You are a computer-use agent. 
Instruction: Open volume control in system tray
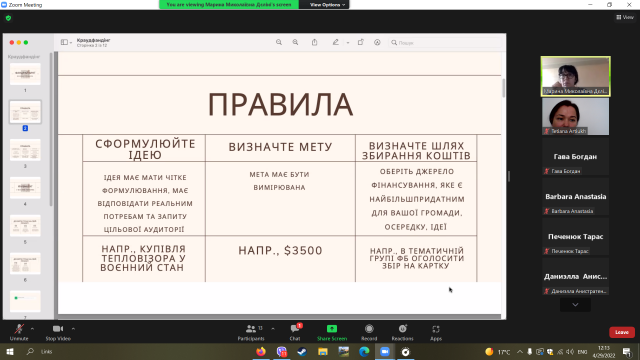[570, 351]
